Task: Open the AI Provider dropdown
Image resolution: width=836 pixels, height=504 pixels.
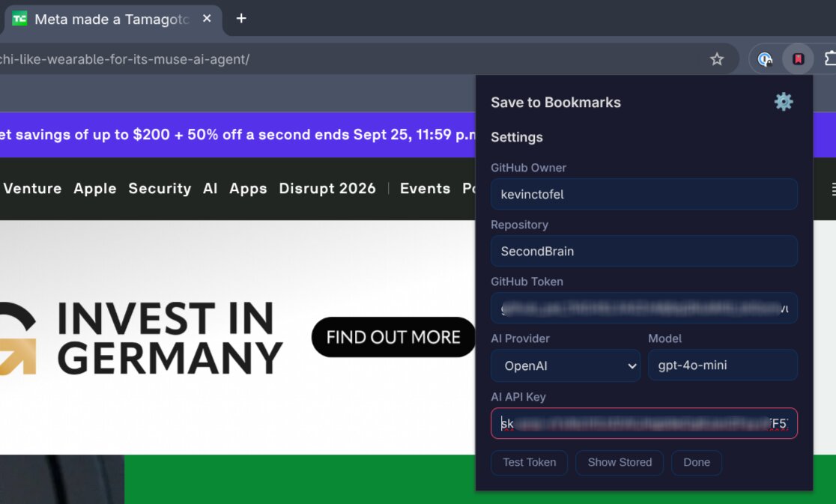Action: click(565, 365)
